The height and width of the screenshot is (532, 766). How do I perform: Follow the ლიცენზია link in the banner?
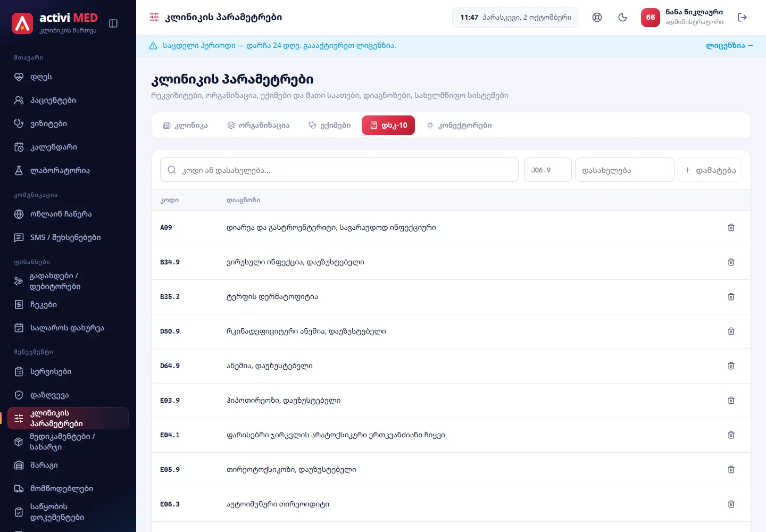point(729,46)
